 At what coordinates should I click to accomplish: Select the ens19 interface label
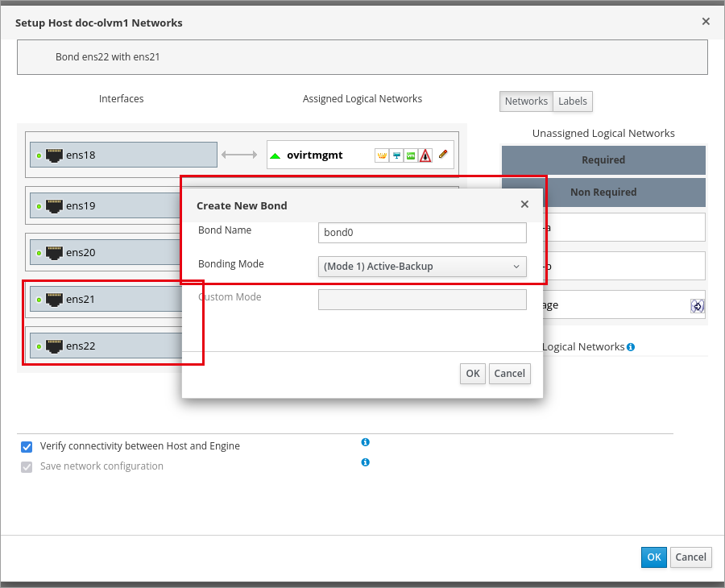[x=81, y=206]
